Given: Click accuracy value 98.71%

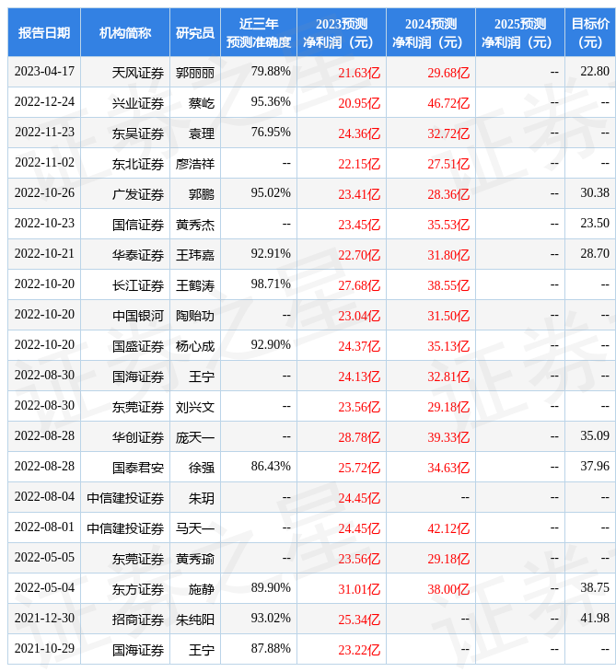Looking at the screenshot, I should pyautogui.click(x=271, y=284).
